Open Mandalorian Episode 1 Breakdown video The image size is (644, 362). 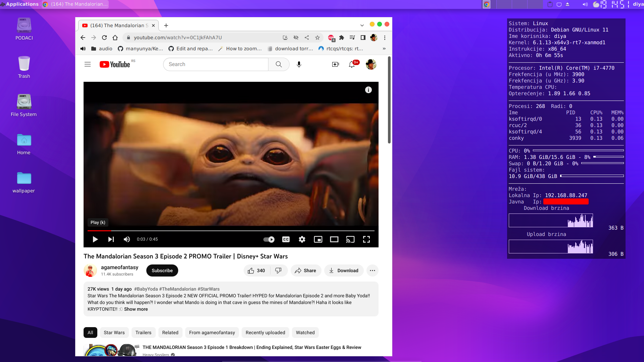pyautogui.click(x=252, y=347)
